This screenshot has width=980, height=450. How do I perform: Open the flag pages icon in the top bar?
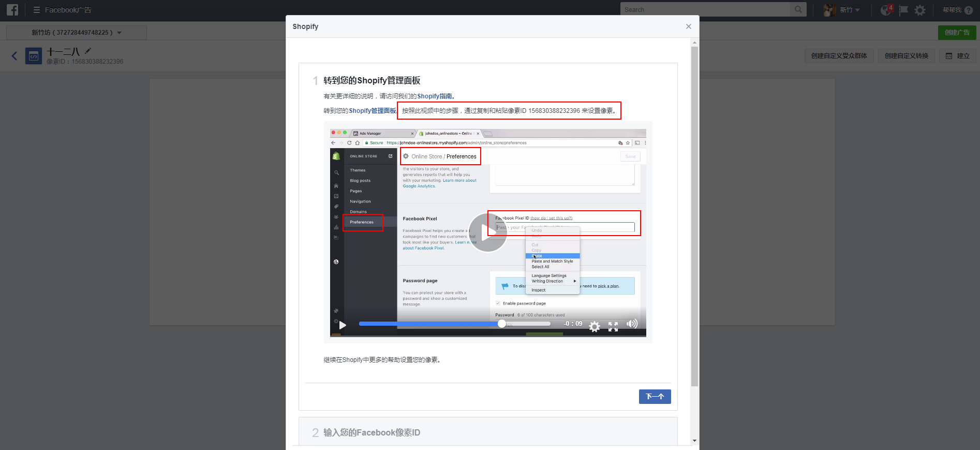pyautogui.click(x=903, y=10)
